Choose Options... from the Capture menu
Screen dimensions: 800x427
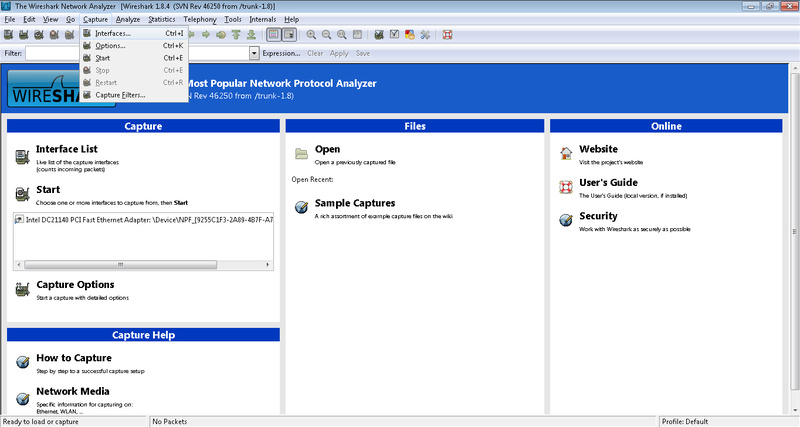pyautogui.click(x=134, y=45)
